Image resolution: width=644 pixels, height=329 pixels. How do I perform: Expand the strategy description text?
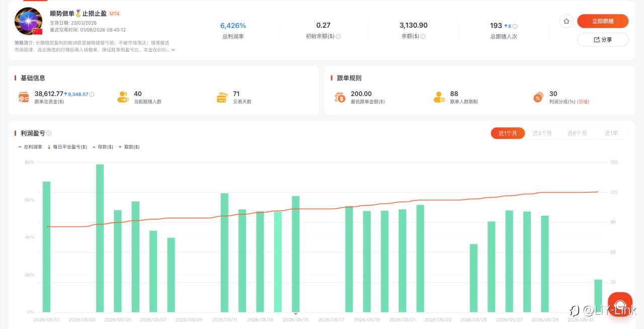[x=173, y=50]
